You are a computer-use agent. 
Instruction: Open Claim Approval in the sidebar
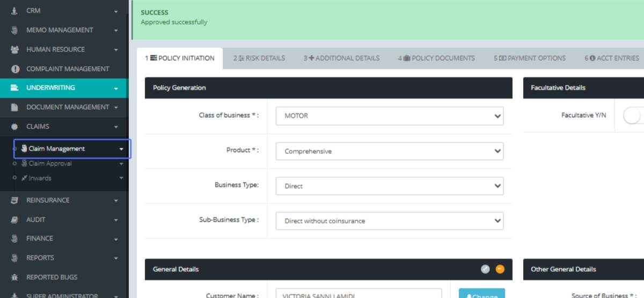(x=50, y=163)
